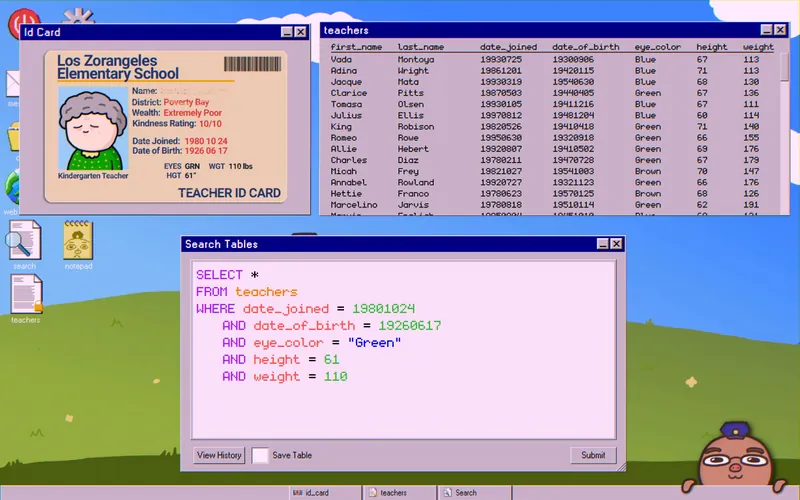Close the Id Card window
The height and width of the screenshot is (500, 800).
tap(301, 32)
